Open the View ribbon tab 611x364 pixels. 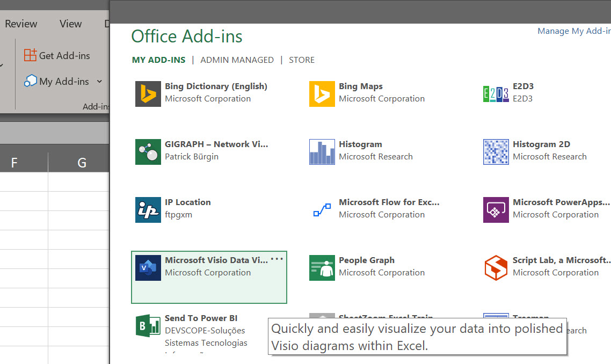tap(70, 24)
